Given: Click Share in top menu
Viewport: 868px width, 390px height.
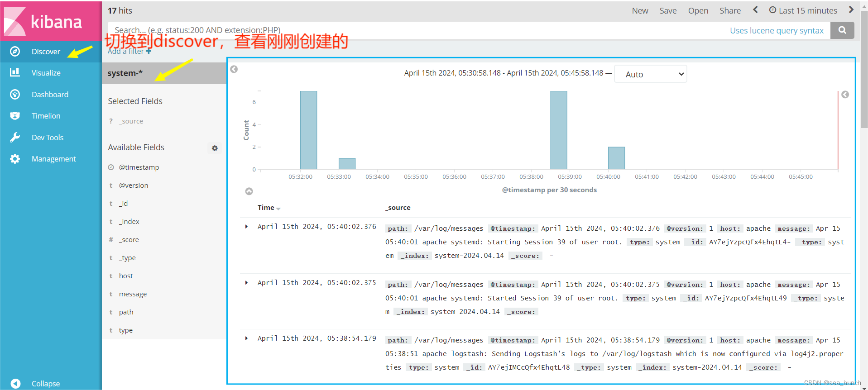Looking at the screenshot, I should pyautogui.click(x=730, y=10).
